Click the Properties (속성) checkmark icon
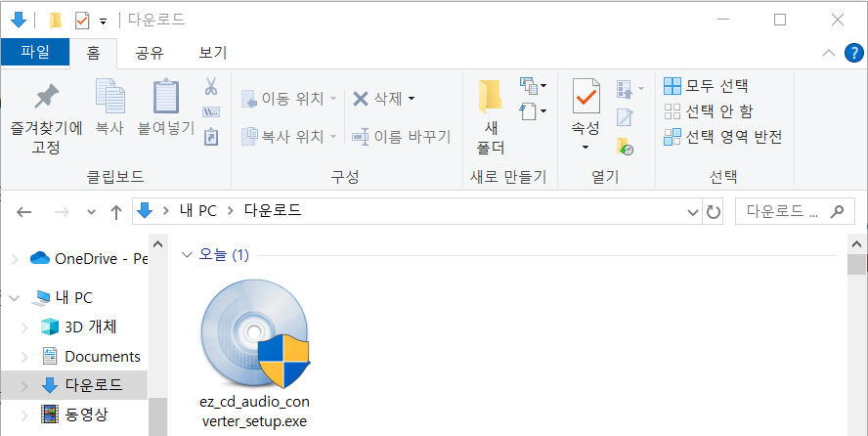 (x=586, y=96)
